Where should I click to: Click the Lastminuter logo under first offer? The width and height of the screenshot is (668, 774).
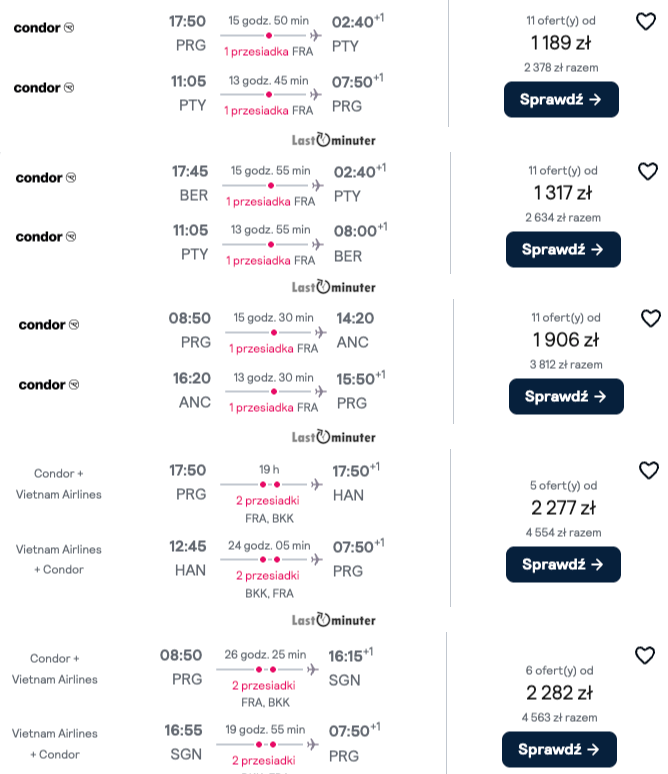pyautogui.click(x=334, y=140)
